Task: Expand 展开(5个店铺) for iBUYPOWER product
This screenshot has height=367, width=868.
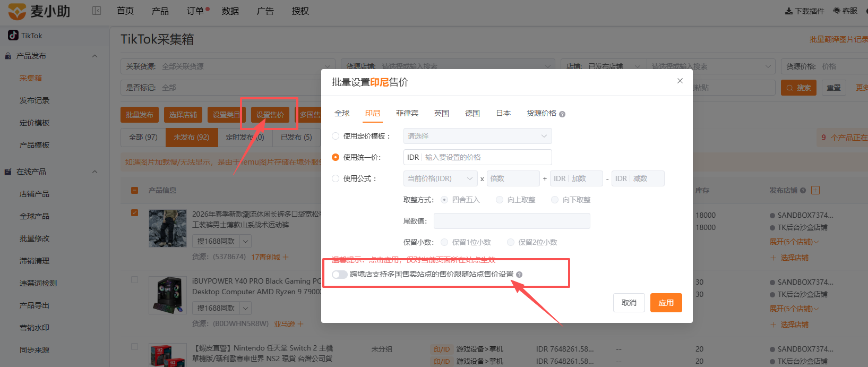Action: pyautogui.click(x=794, y=309)
